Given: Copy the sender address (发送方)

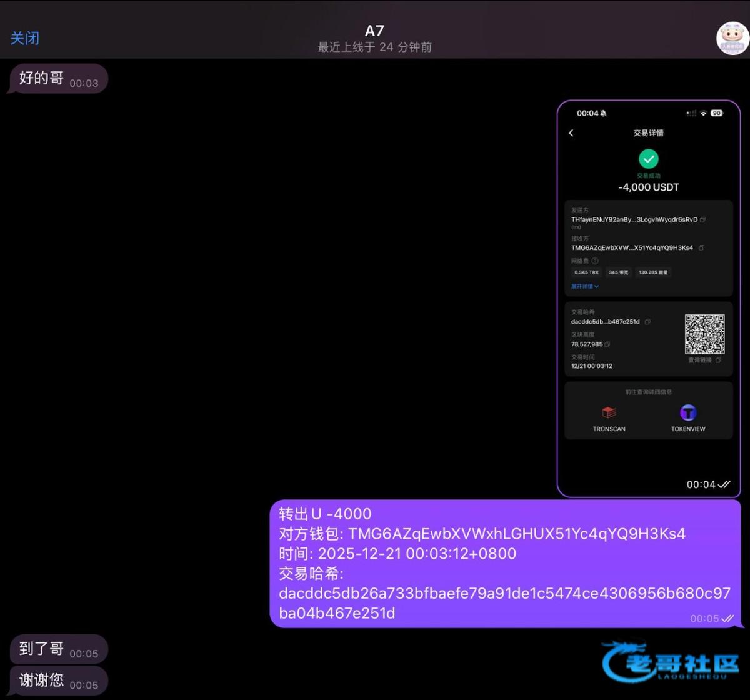Looking at the screenshot, I should coord(703,220).
